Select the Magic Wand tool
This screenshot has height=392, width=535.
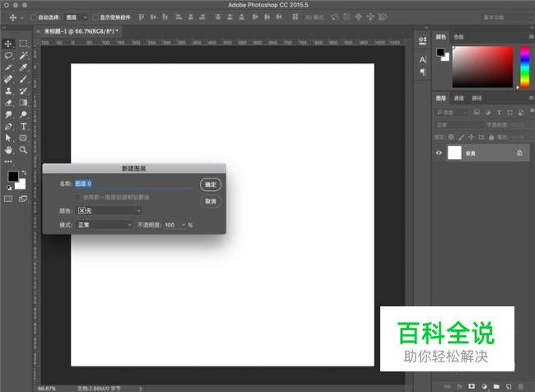[x=23, y=55]
